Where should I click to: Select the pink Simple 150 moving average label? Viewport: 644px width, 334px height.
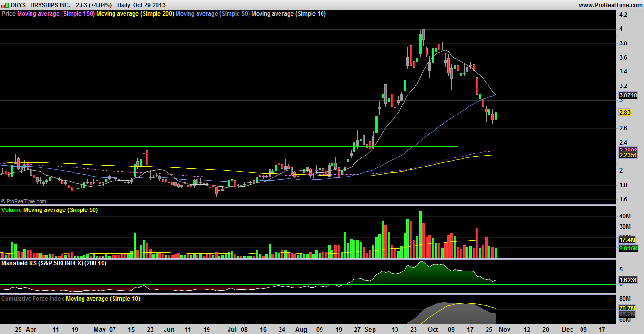click(x=56, y=14)
